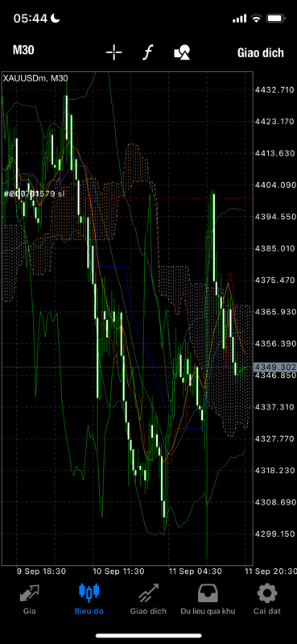The height and width of the screenshot is (644, 297).
Task: Open the Giao dich trade tab at bottom
Action: (x=148, y=599)
